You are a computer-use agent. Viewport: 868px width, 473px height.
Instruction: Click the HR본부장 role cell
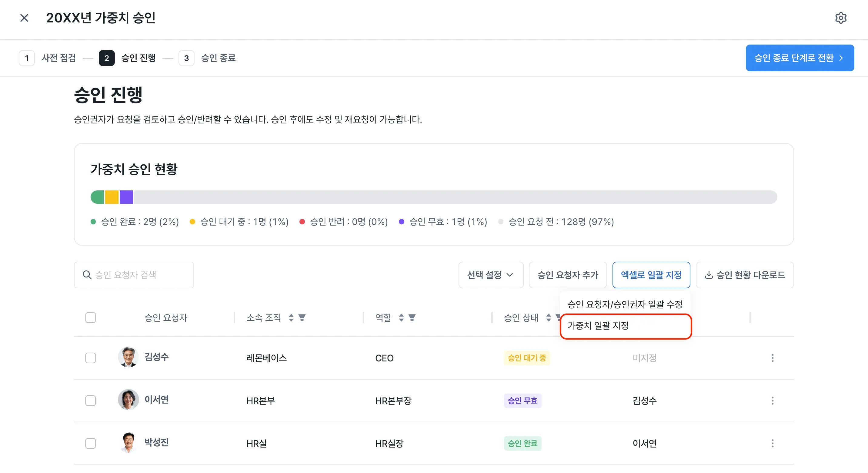(393, 401)
